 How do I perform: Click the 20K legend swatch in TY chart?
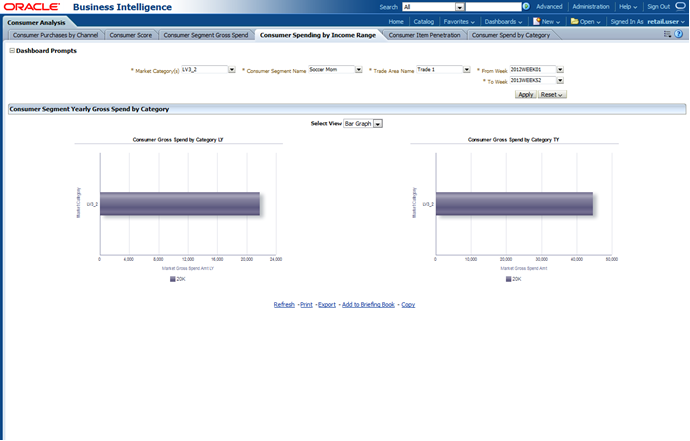pyautogui.click(x=508, y=279)
